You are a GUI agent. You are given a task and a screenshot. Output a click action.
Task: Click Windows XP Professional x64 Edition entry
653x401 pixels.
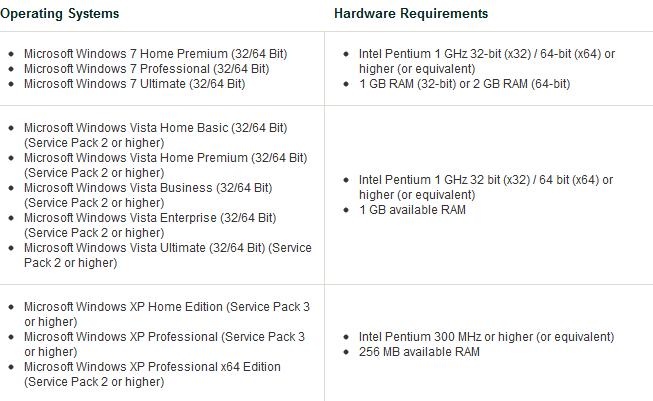point(152,374)
